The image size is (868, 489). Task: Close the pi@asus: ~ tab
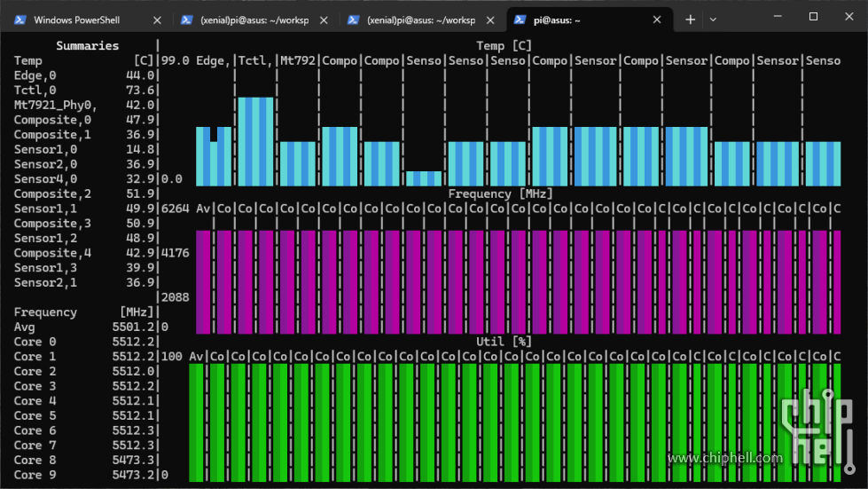(656, 20)
